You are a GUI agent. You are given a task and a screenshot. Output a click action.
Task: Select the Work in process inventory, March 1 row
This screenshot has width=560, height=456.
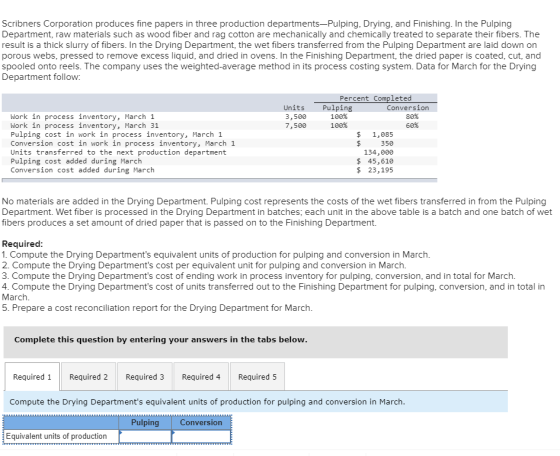click(x=219, y=116)
